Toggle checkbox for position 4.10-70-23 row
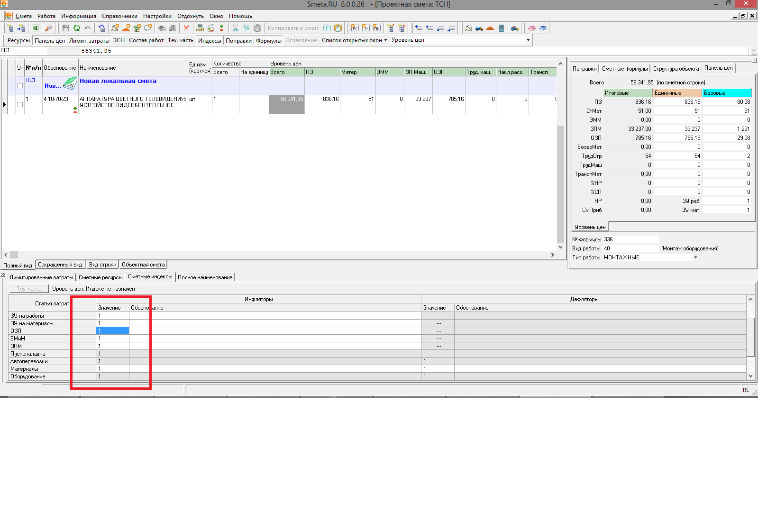Screen dimensions: 758x532 click(20, 105)
